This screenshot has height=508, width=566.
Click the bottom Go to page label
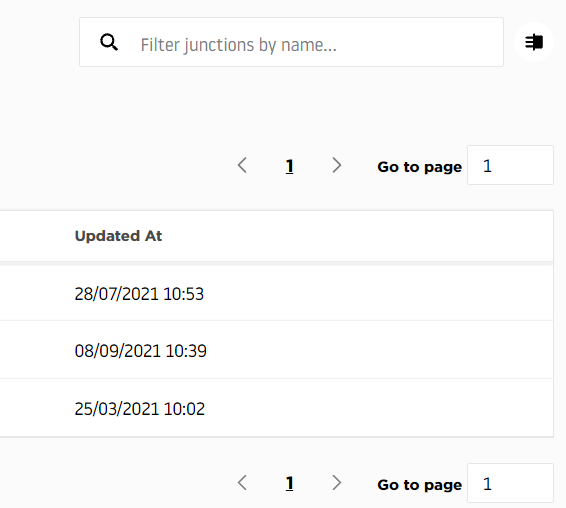(x=419, y=485)
